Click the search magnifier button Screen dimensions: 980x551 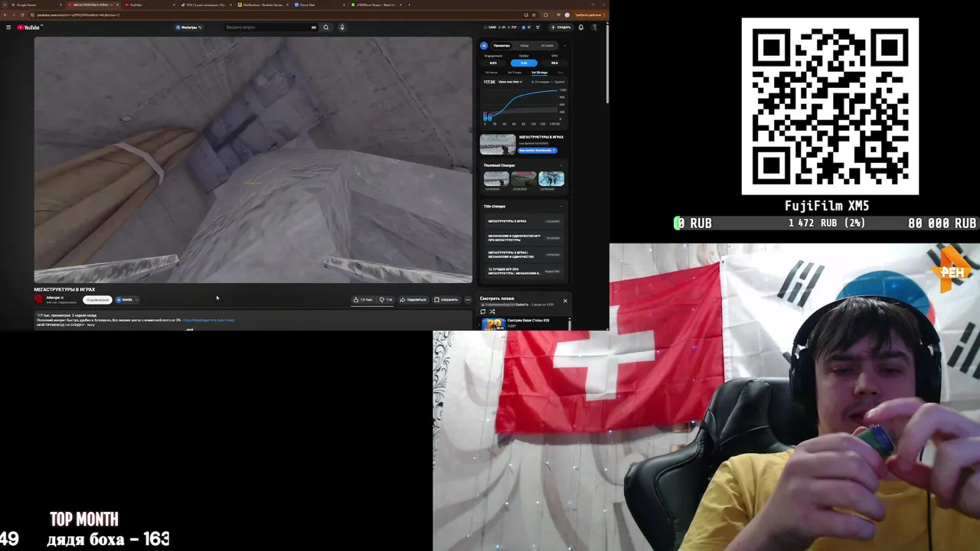tap(326, 28)
